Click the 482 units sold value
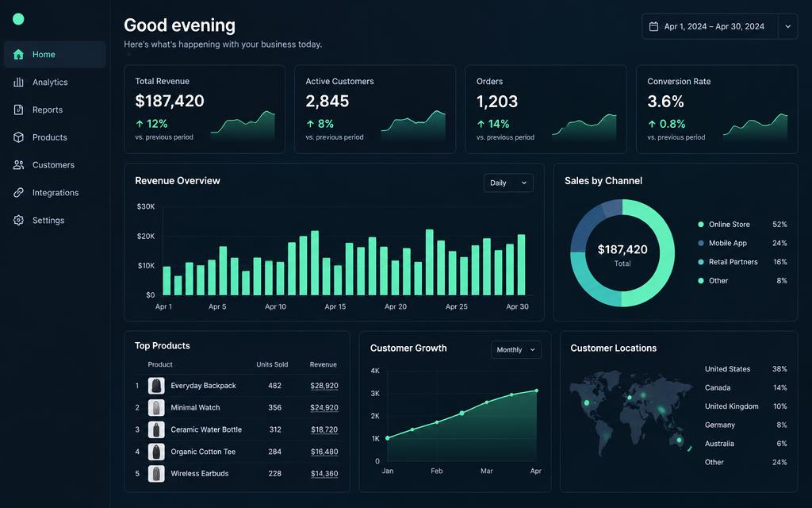The height and width of the screenshot is (508, 812). pyautogui.click(x=274, y=386)
